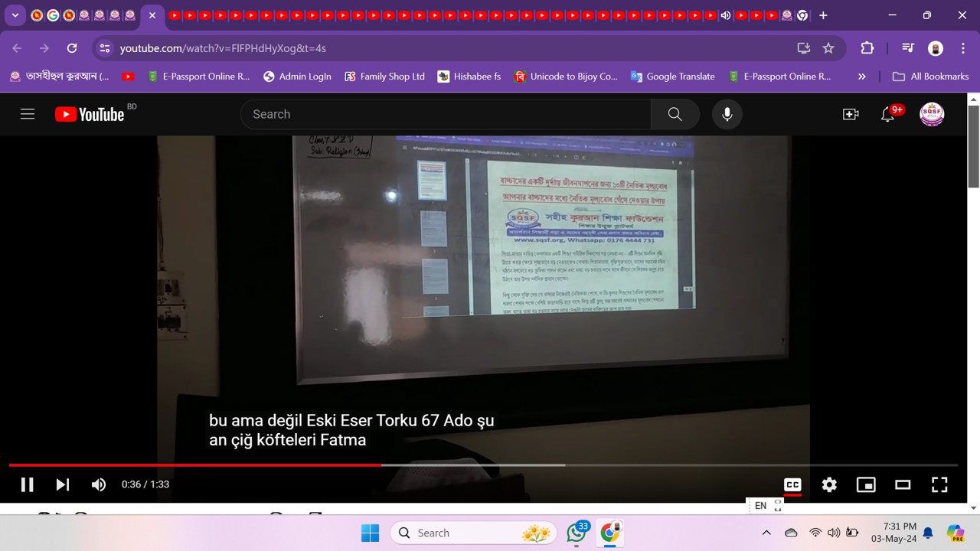The image size is (980, 551).
Task: Click the Create video icon
Action: (x=851, y=114)
